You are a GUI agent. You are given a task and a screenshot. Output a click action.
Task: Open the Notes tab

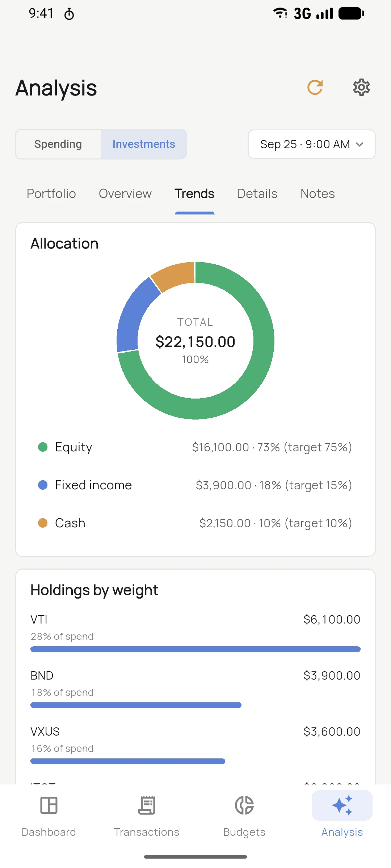318,194
